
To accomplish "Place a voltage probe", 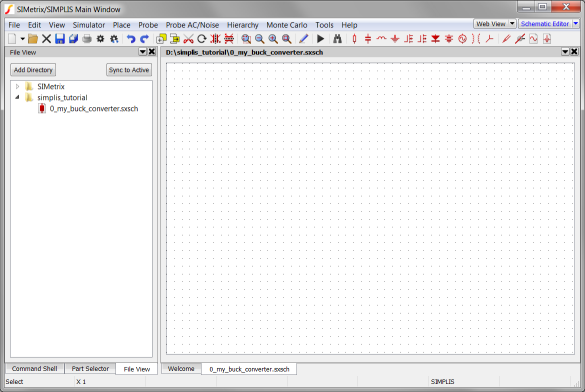I will [506, 39].
